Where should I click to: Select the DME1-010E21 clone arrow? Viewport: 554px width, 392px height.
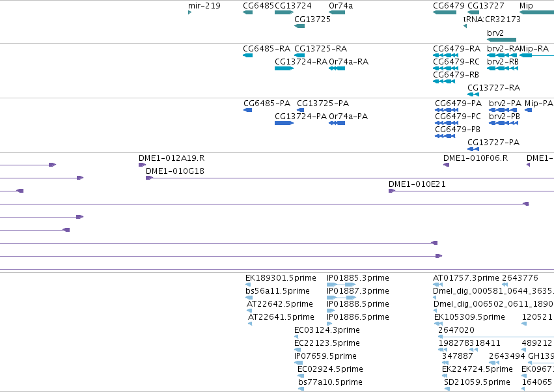(x=392, y=191)
